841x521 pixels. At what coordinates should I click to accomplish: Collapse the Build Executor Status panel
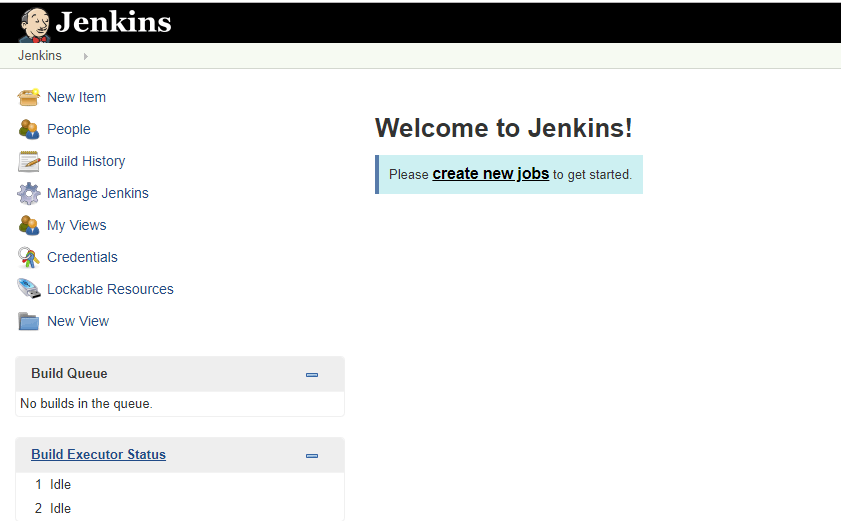point(312,456)
